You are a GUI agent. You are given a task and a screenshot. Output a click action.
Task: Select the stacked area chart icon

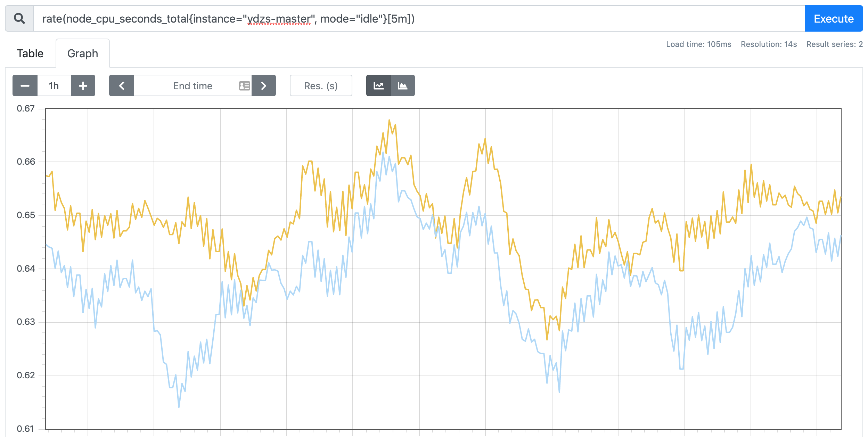(403, 85)
